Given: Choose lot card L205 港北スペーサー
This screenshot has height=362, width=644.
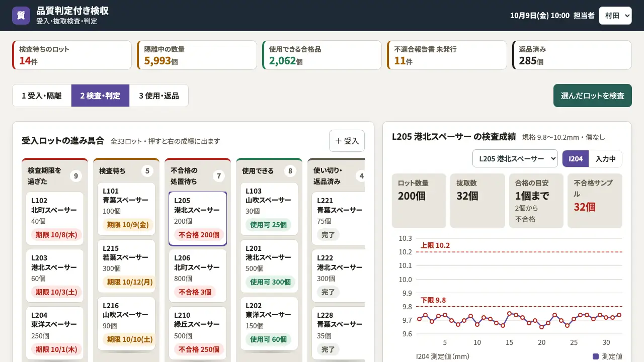Looking at the screenshot, I should coord(198,219).
